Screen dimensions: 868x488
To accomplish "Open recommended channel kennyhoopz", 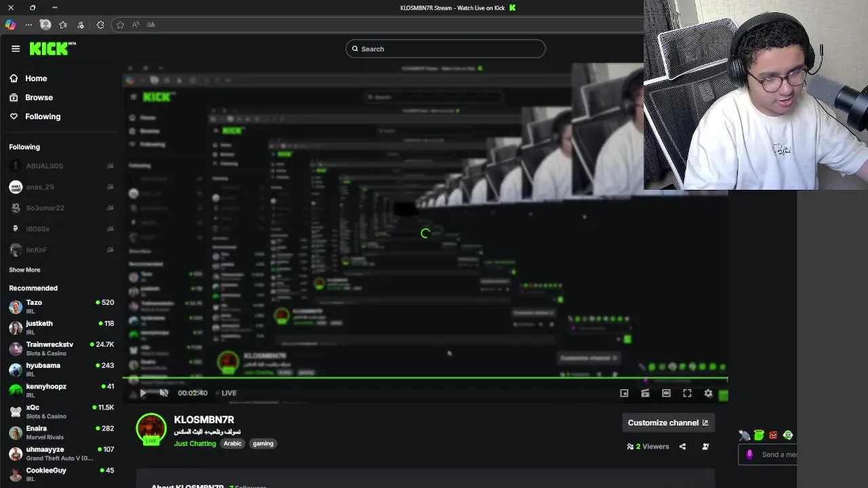I will 61,390.
